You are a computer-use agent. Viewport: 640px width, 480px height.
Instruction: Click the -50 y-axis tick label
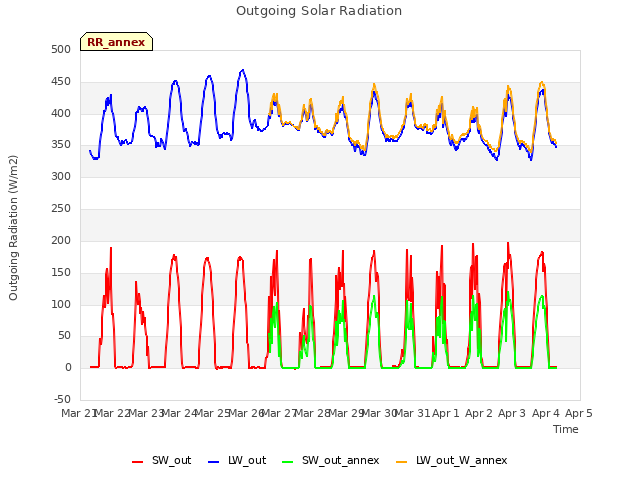click(x=62, y=399)
